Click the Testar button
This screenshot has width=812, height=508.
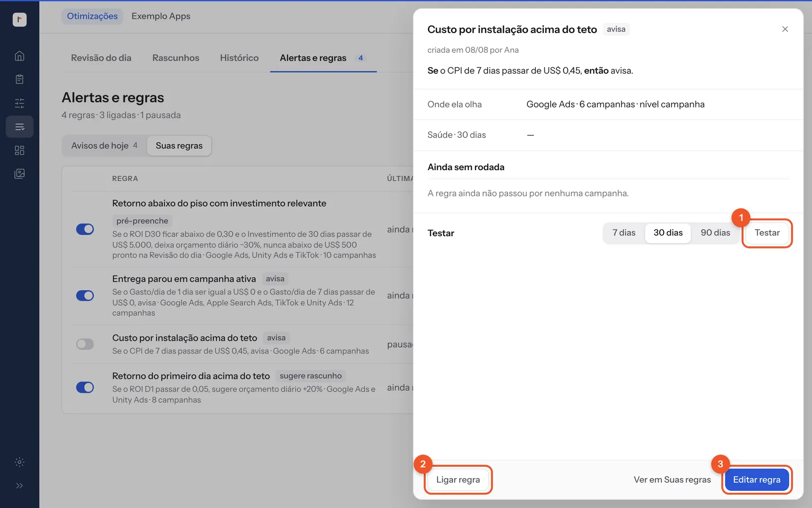point(767,233)
